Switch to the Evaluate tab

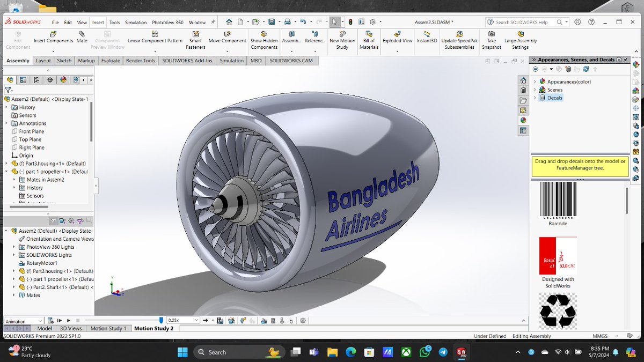[111, 61]
